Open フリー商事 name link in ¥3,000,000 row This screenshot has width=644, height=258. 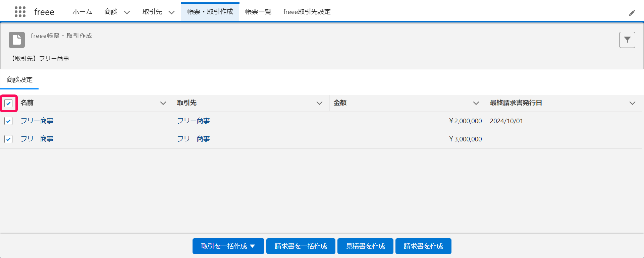[x=37, y=139]
